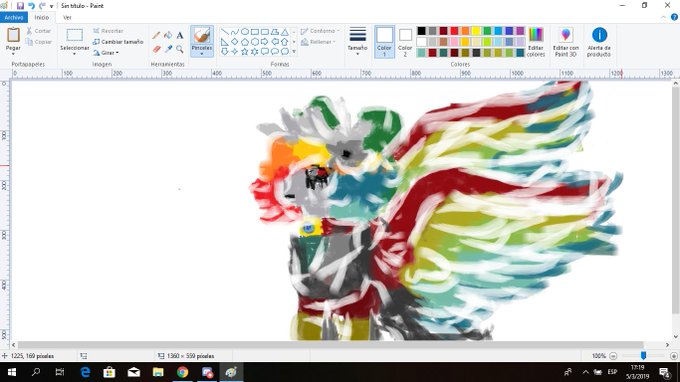Switch to the Inicio tab

click(42, 17)
